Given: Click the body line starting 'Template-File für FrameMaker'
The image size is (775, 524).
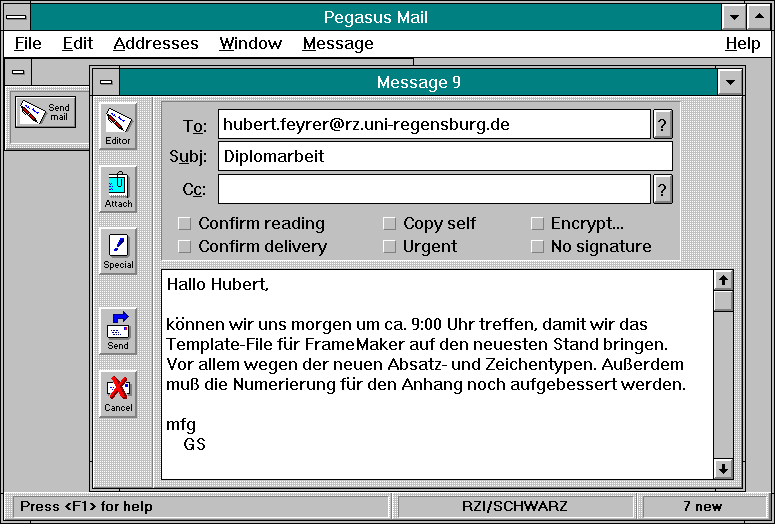Looking at the screenshot, I should pos(418,345).
